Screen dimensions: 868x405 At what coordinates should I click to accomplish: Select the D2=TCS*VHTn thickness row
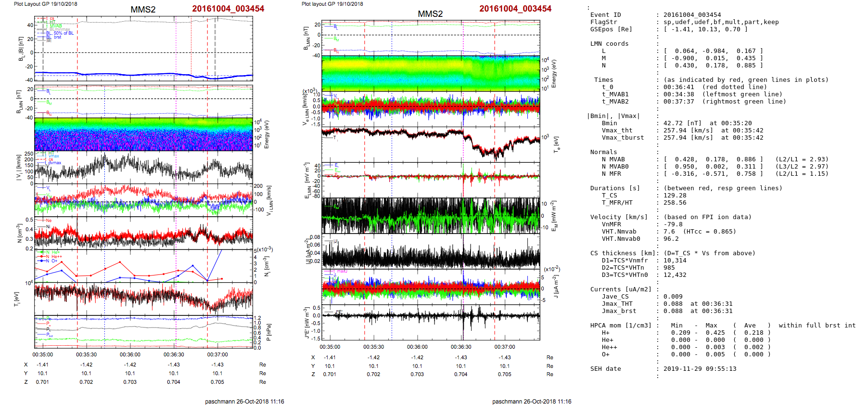(625, 268)
